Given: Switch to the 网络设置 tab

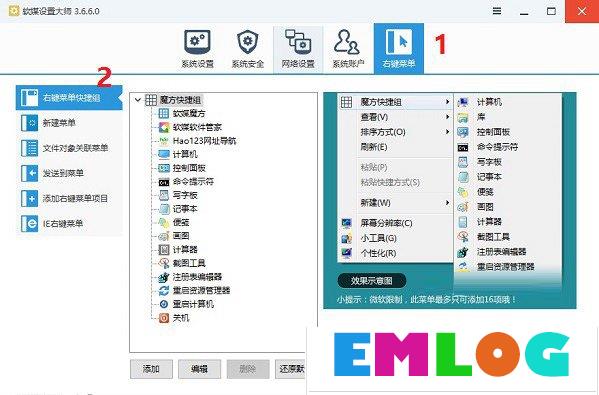Looking at the screenshot, I should [x=298, y=49].
